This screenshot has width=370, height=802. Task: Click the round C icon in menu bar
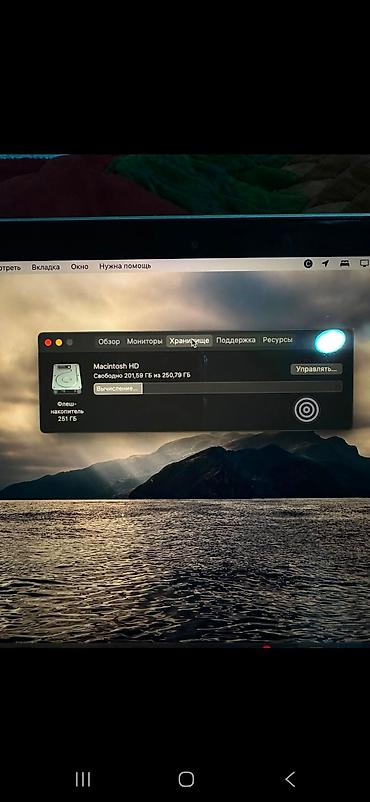point(308,264)
